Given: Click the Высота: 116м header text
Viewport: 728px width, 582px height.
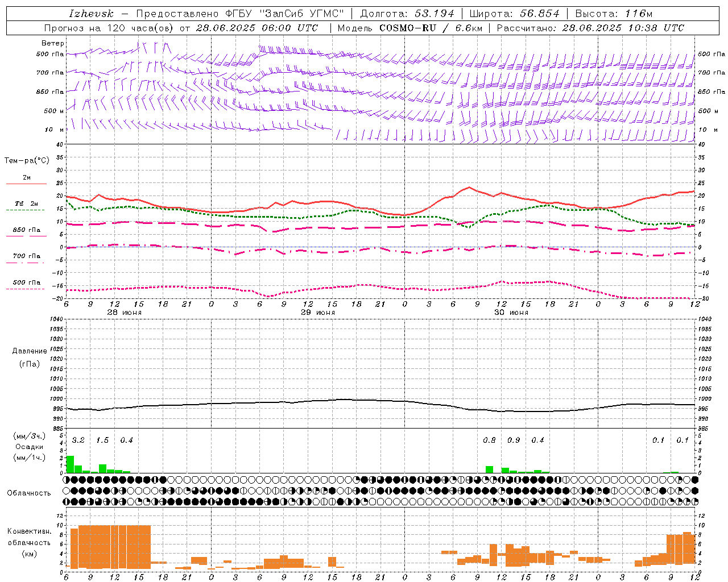Looking at the screenshot, I should (x=614, y=14).
